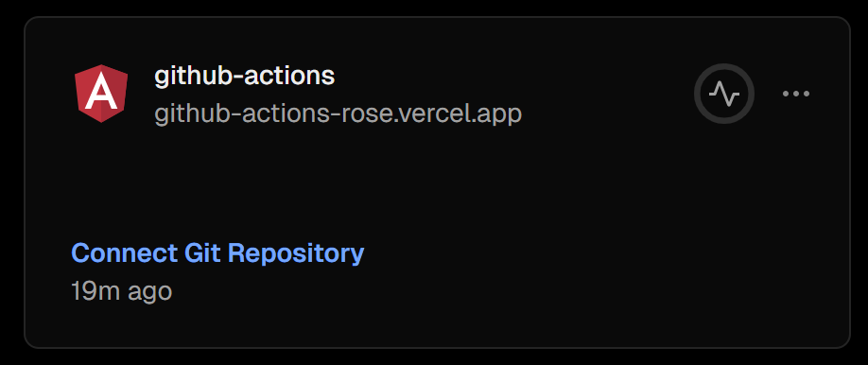Click the project framework avatar beside github-actions
Image resolution: width=868 pixels, height=365 pixels.
coord(101,94)
